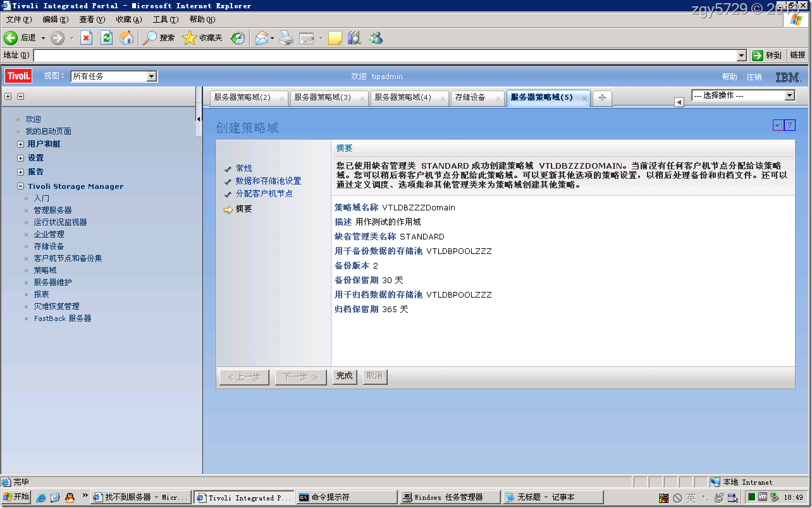Open the portlet menu purple arrow icon

(x=778, y=125)
